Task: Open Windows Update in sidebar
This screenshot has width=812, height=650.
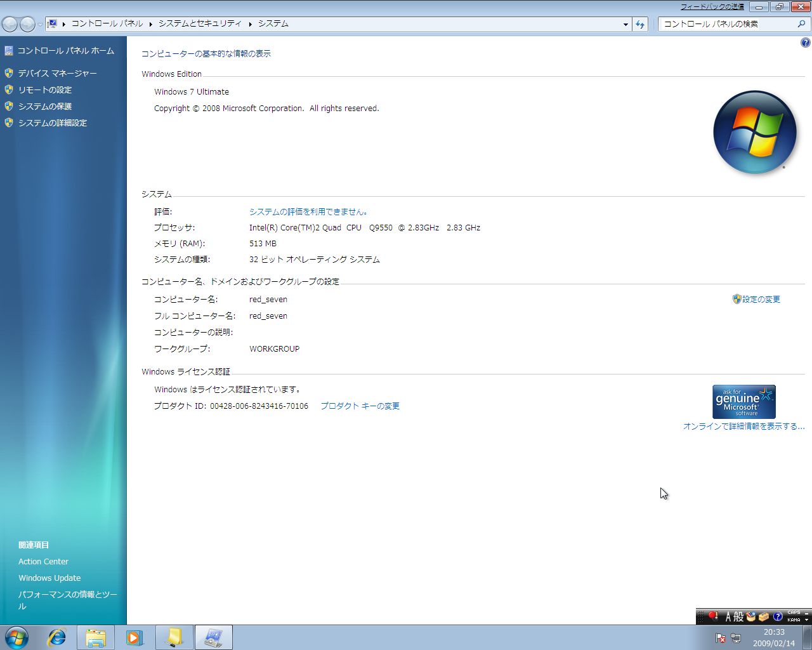Action: point(49,578)
